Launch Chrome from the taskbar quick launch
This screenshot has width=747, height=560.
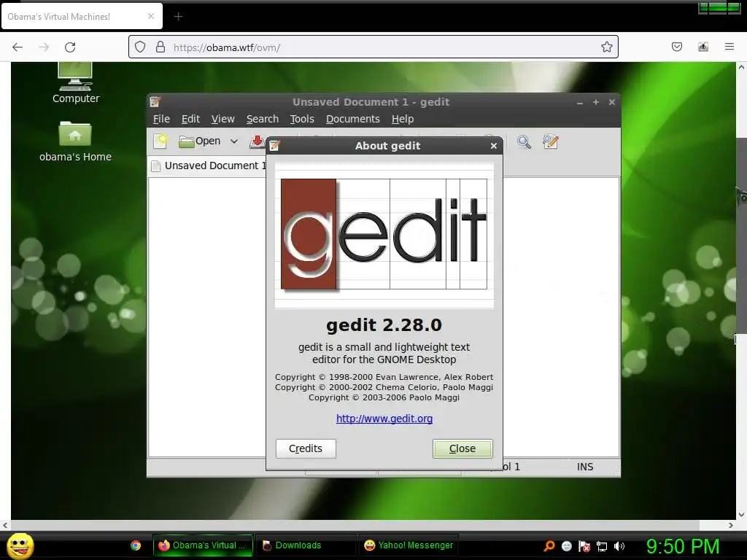[x=136, y=545]
